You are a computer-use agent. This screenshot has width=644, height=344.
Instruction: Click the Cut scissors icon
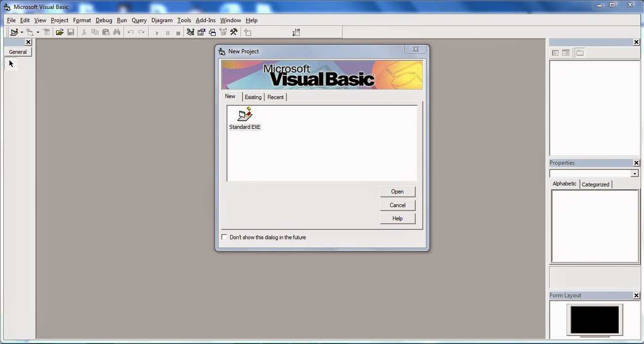84,32
